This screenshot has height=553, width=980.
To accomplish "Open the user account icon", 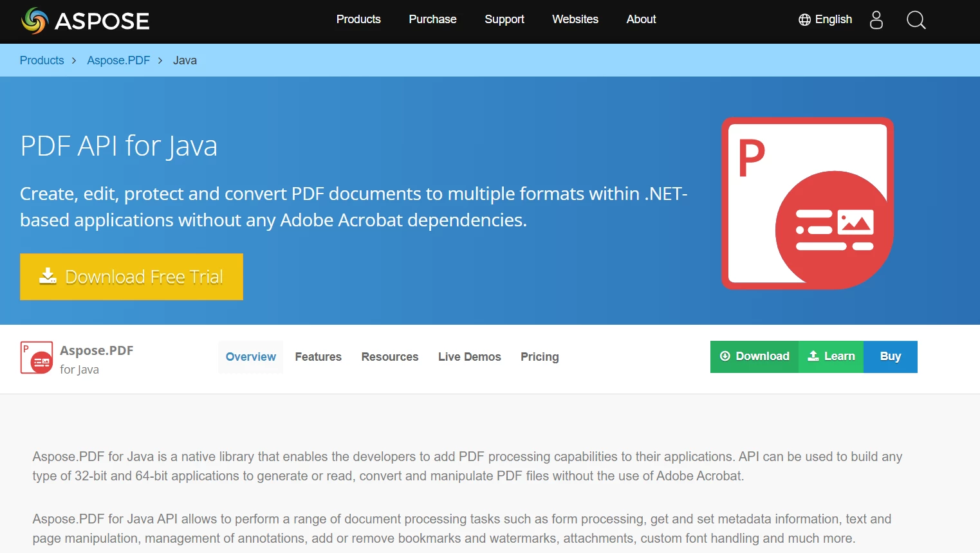I will (876, 20).
